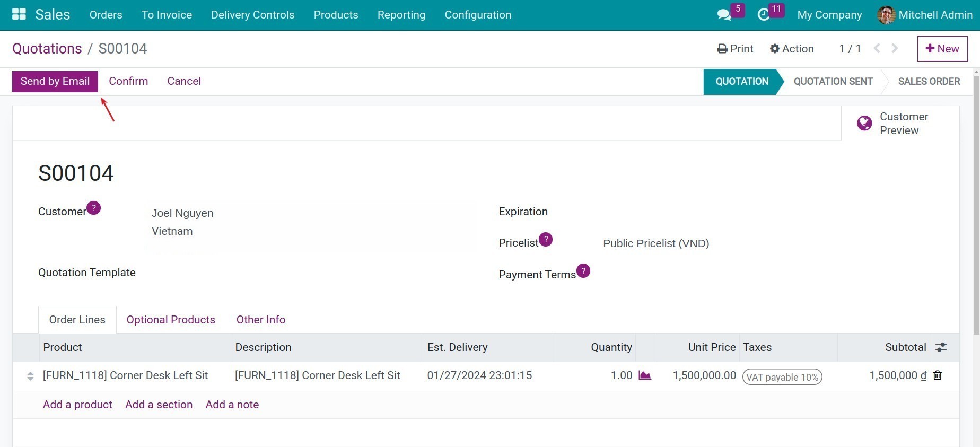This screenshot has height=447, width=980.
Task: Show help tooltip next to Customer label
Action: 93,208
